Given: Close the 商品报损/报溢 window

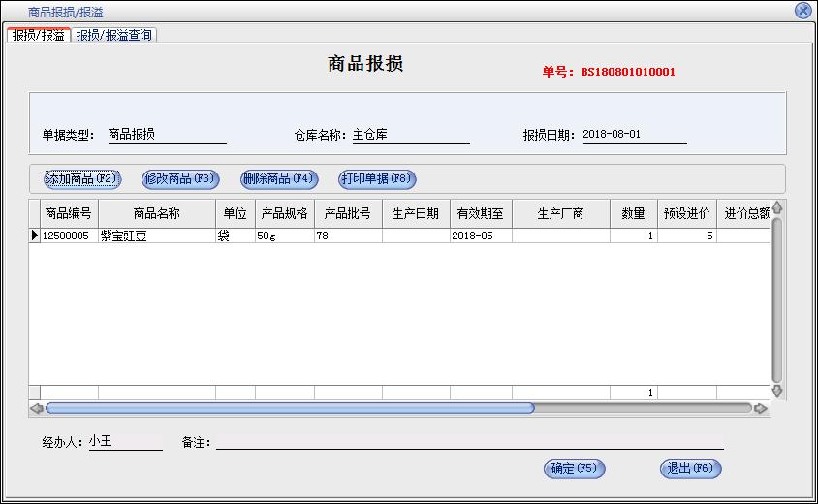Looking at the screenshot, I should [802, 11].
